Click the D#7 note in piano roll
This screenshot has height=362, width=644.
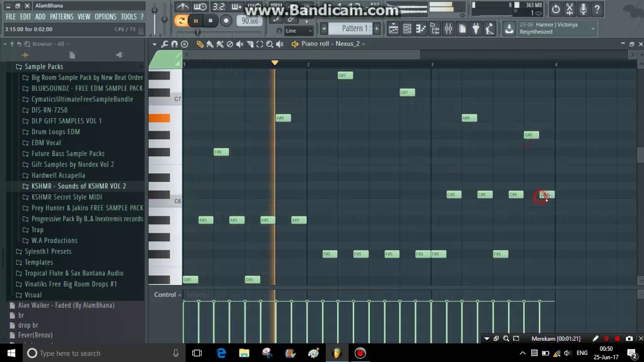tap(345, 75)
